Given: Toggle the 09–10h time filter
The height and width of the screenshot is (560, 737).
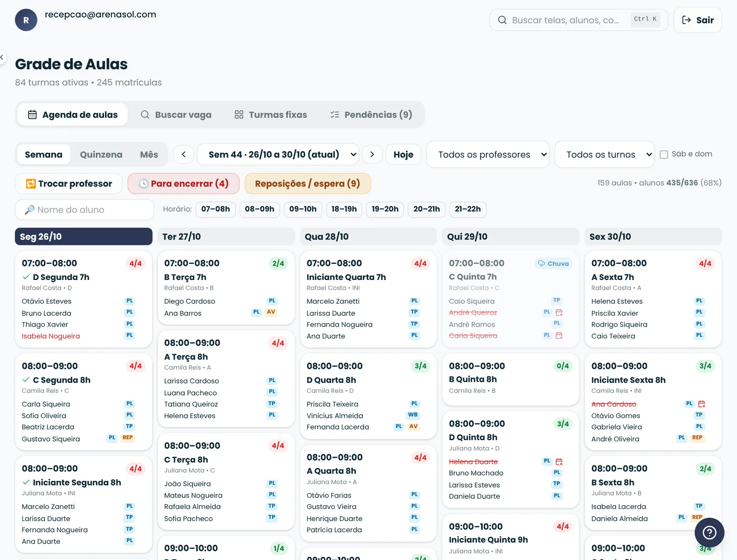Looking at the screenshot, I should pos(303,209).
